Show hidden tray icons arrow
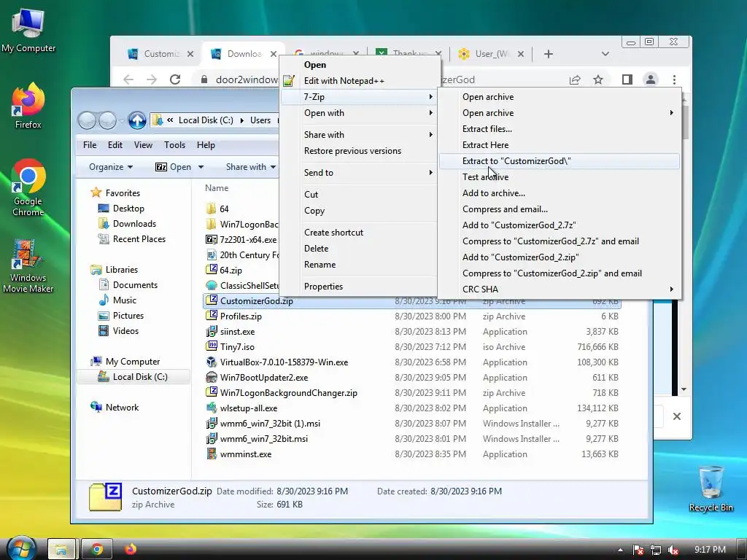The height and width of the screenshot is (560, 747). tap(620, 550)
